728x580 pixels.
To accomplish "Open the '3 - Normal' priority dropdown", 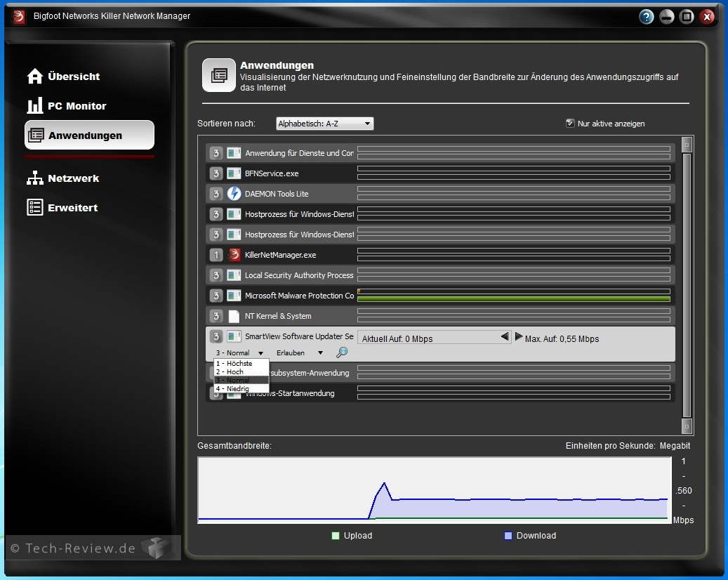I will coord(239,353).
